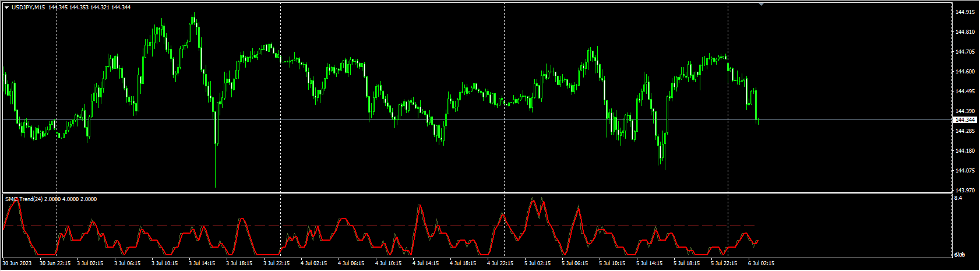Click the 4 Jul 06:15 time label
Image resolution: width=980 pixels, height=271 pixels.
point(352,263)
